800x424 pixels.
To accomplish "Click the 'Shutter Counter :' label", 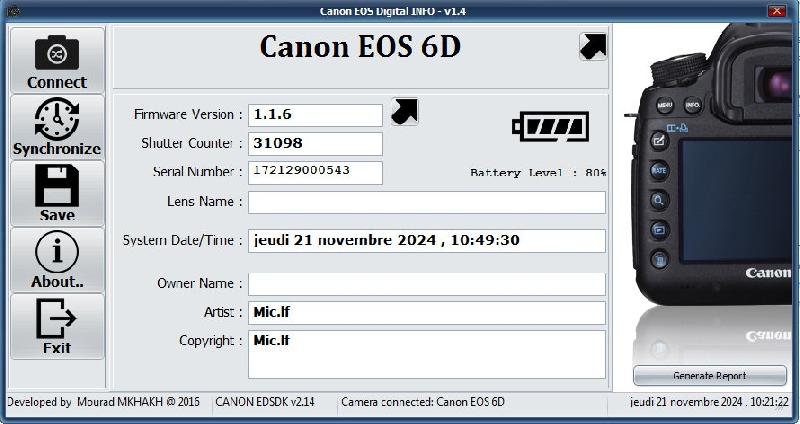I will coord(192,143).
